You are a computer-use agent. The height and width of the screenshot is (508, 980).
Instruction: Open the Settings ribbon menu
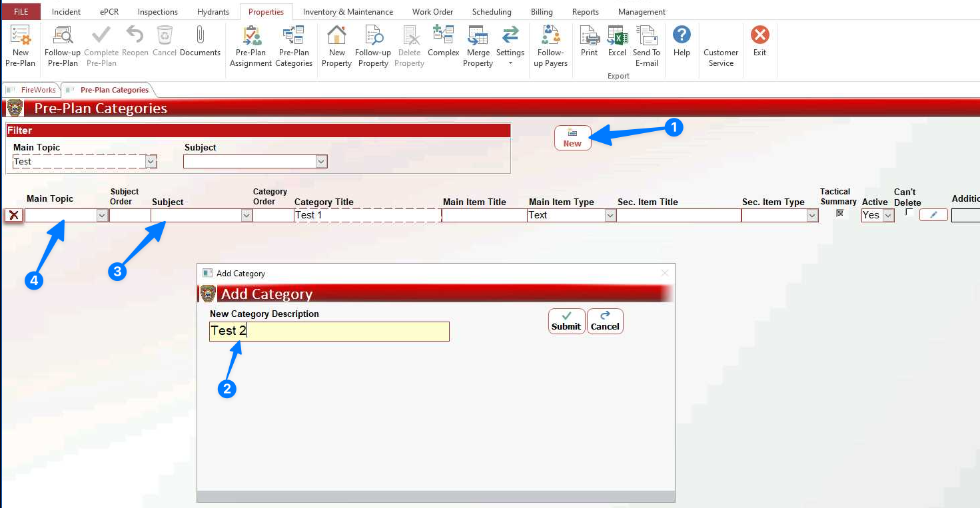click(x=510, y=45)
